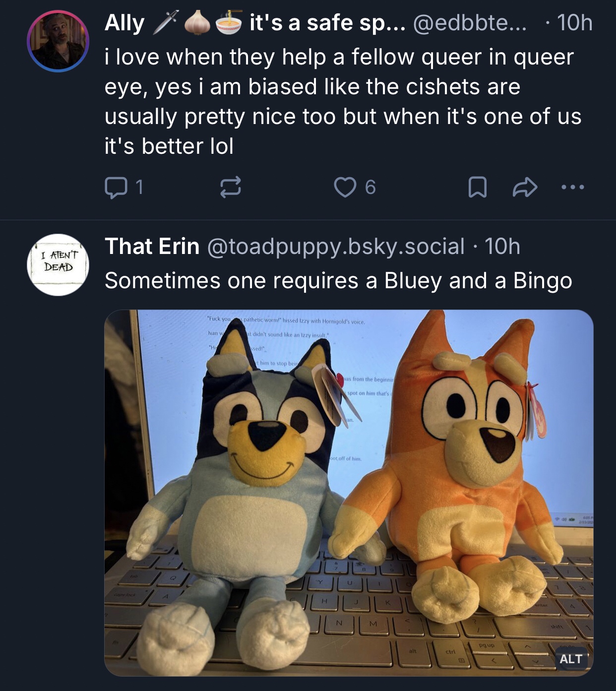Click the 10h timestamp on Ally's post
Screen dimensions: 616x691
[x=574, y=23]
